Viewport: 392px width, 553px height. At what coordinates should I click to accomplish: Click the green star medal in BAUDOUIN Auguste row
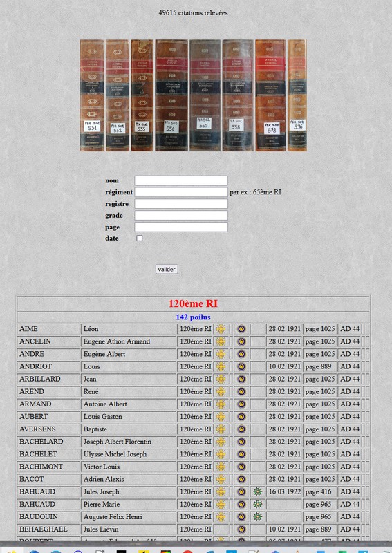coord(258,516)
